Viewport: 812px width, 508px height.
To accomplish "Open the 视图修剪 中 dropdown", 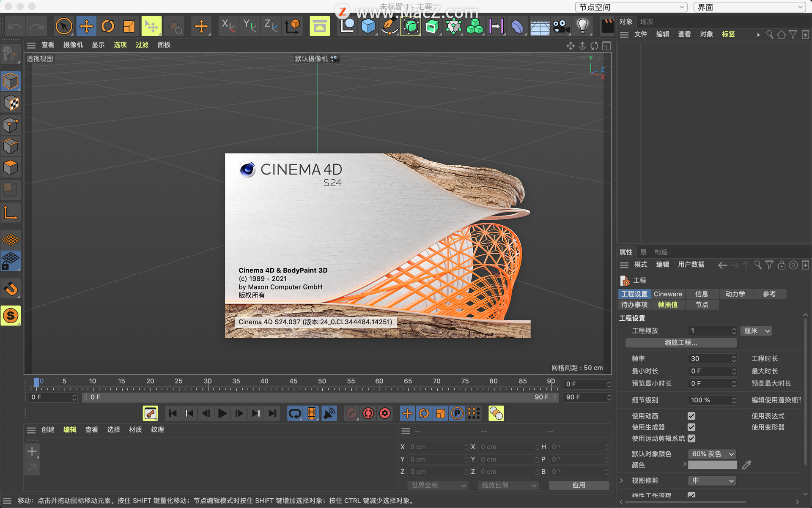I will point(712,481).
